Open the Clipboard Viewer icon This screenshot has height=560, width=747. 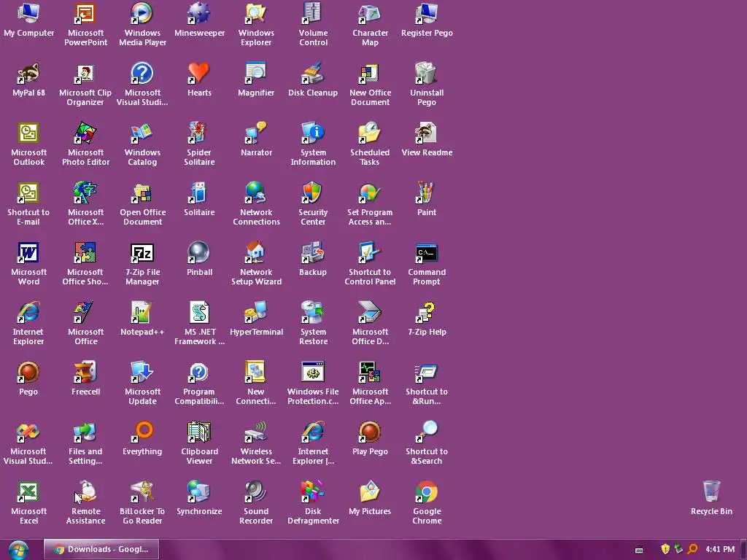pos(199,432)
